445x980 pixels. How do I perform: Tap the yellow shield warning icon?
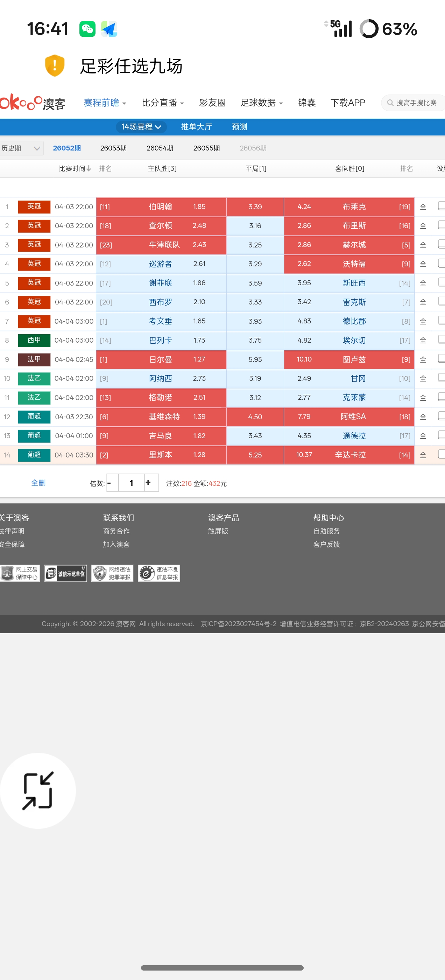pyautogui.click(x=55, y=65)
